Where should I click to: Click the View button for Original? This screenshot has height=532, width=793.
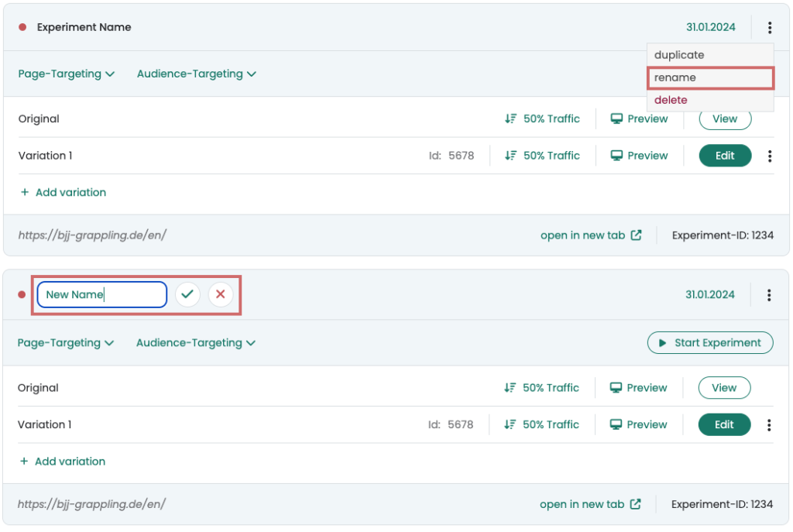(x=724, y=118)
